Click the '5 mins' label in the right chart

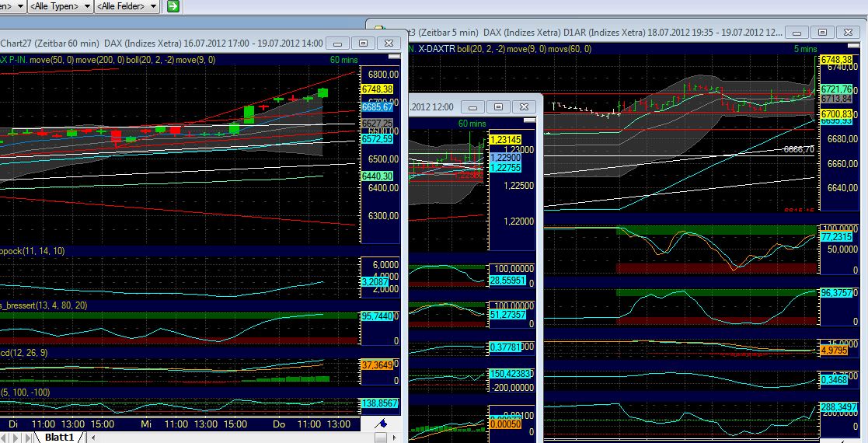[806, 49]
